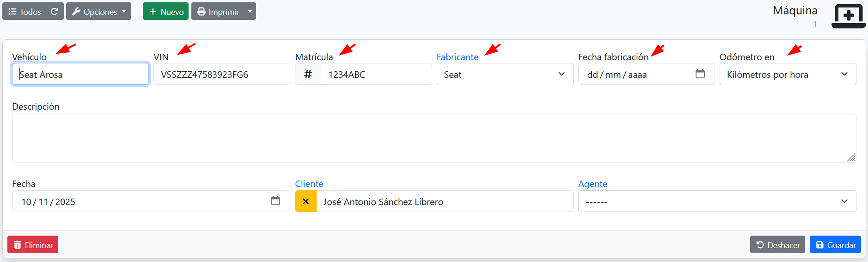Click into the Descripción text area
Screen dimensions: 868x262
(434, 137)
